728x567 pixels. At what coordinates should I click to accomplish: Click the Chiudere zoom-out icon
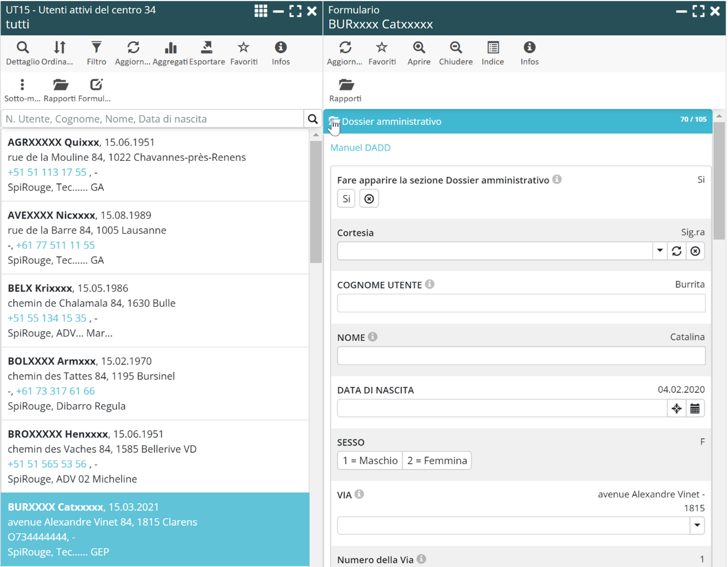click(456, 48)
